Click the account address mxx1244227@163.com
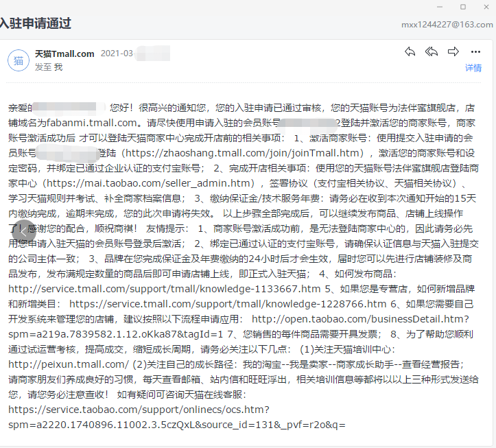This screenshot has width=496, height=448. point(447,25)
